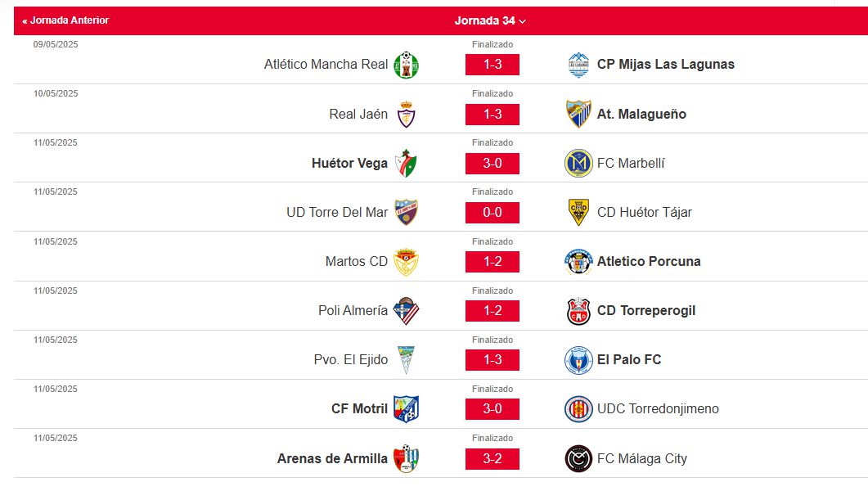The image size is (868, 491).
Task: Open the Atletico Porcuna team link
Action: click(649, 261)
